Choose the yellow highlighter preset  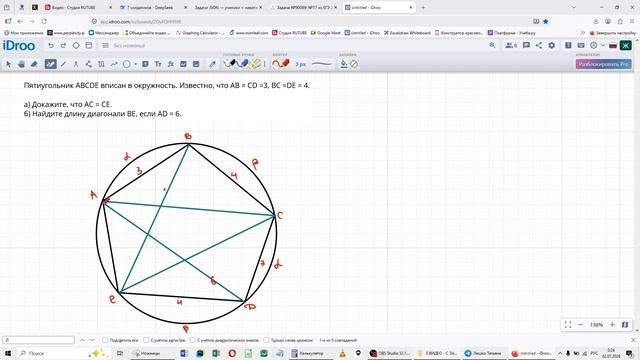coord(256,64)
